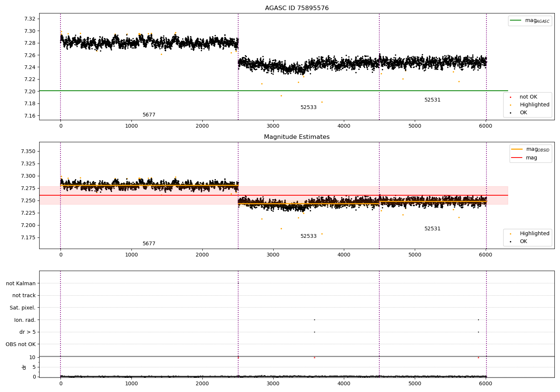Click the 'dr' axis label in bottom plot
Image resolution: width=560 pixels, height=392 pixels.
pos(24,367)
